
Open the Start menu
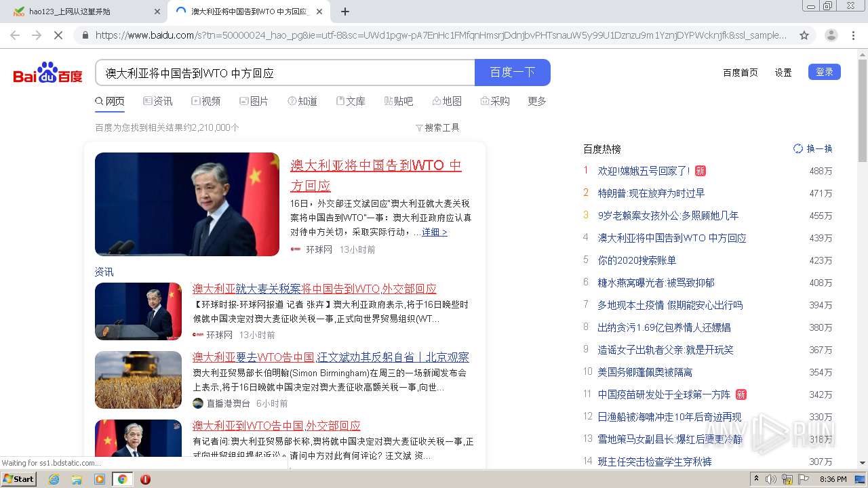click(19, 479)
